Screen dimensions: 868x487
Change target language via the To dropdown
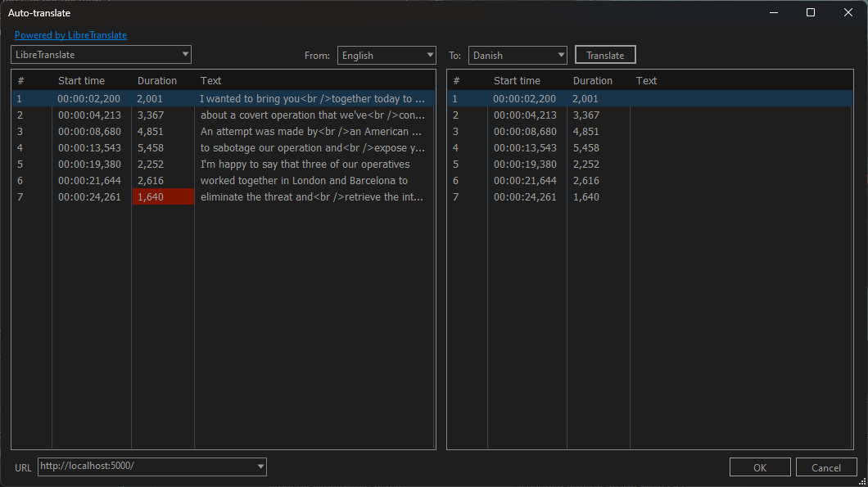tap(518, 55)
